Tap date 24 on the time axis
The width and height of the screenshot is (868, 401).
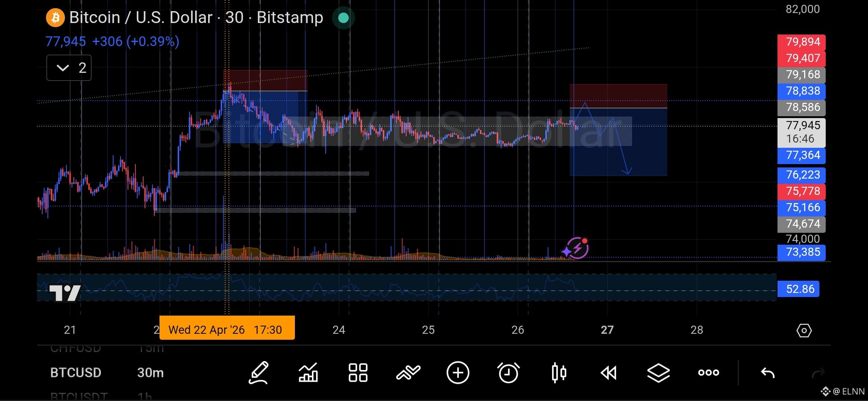339,330
